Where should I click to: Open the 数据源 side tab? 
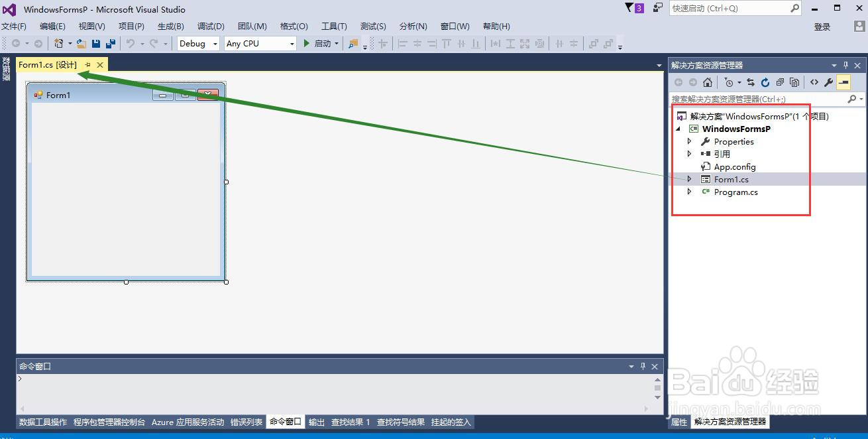pos(6,69)
